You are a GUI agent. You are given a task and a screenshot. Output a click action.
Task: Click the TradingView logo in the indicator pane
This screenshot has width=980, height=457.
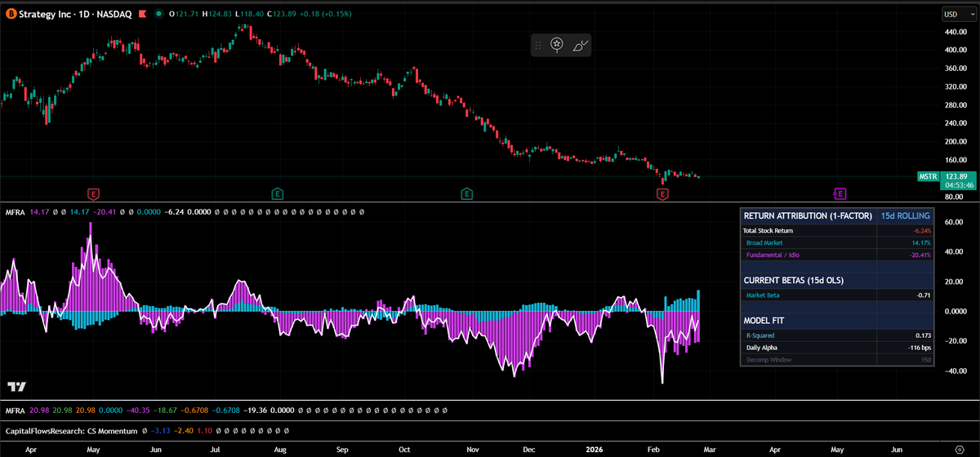[x=16, y=386]
